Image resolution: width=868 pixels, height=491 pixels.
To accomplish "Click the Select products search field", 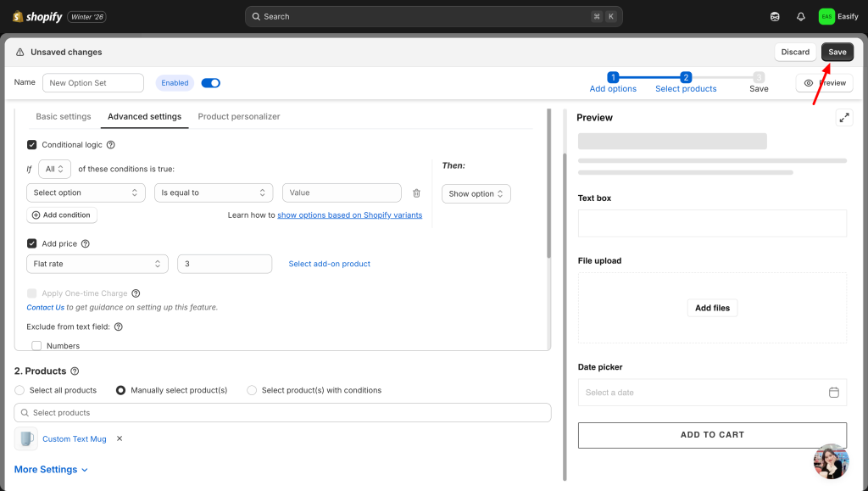I will pyautogui.click(x=283, y=413).
